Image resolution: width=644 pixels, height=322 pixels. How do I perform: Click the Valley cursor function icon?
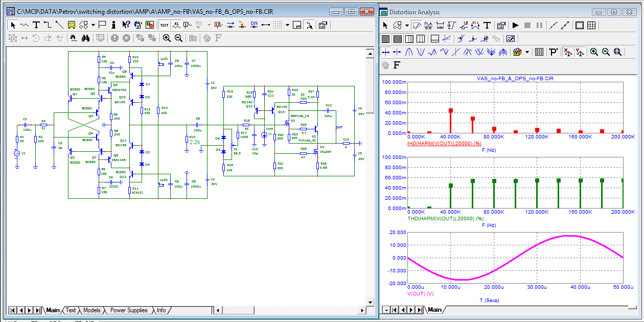pyautogui.click(x=421, y=52)
